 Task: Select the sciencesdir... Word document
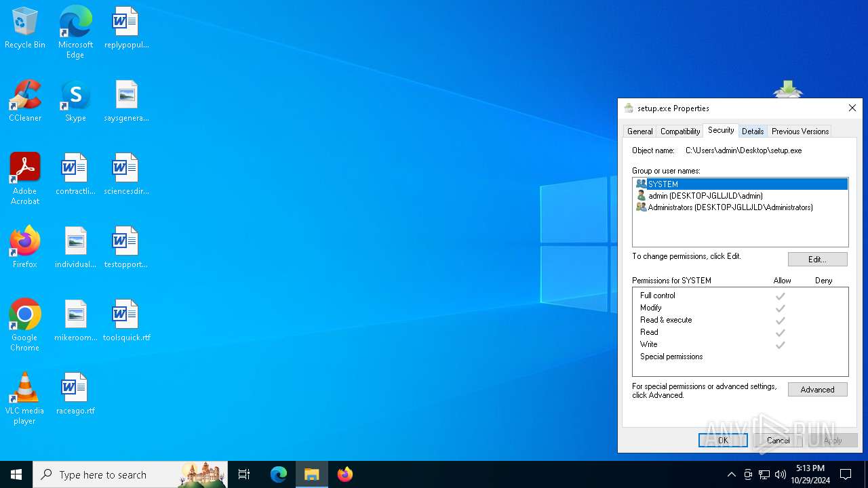[126, 175]
